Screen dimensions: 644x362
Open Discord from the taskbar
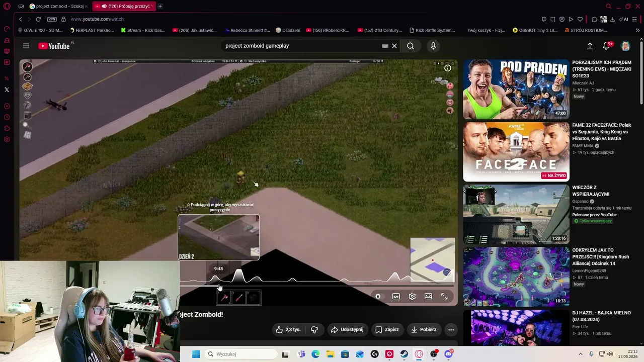coord(448,354)
